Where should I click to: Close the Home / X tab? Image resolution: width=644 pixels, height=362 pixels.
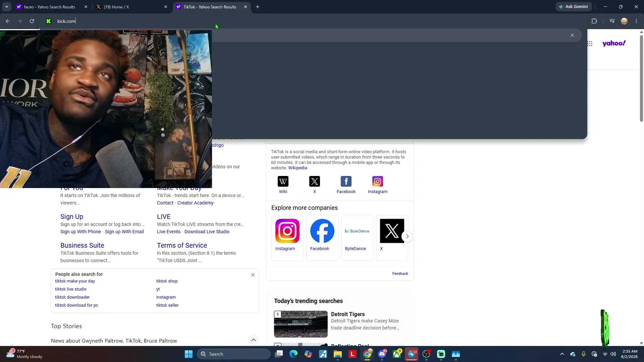(166, 7)
